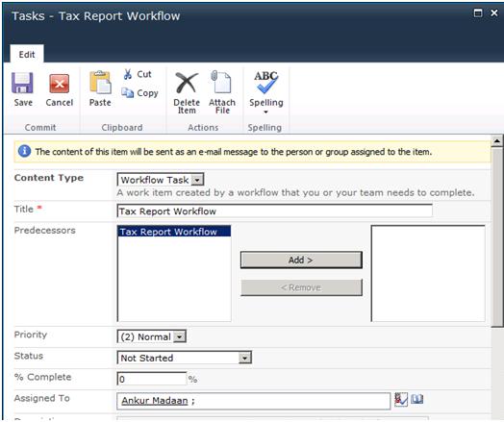Maximize the Tasks dialog window

point(478,13)
